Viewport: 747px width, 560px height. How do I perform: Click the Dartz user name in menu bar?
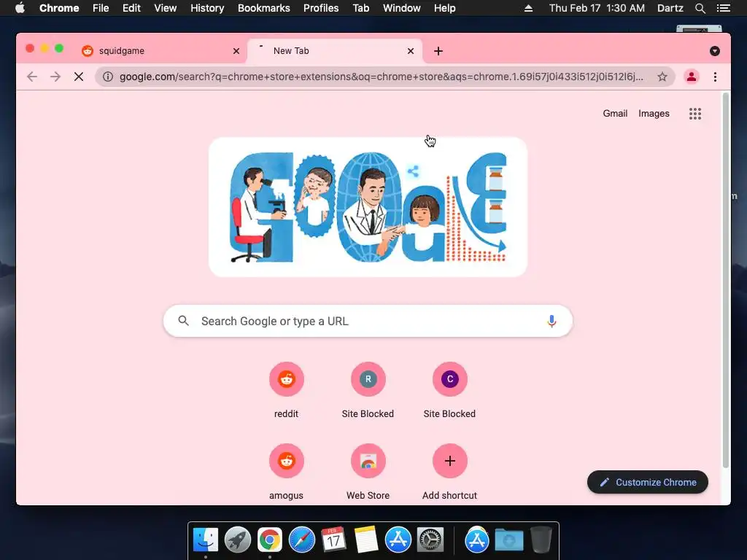[670, 8]
